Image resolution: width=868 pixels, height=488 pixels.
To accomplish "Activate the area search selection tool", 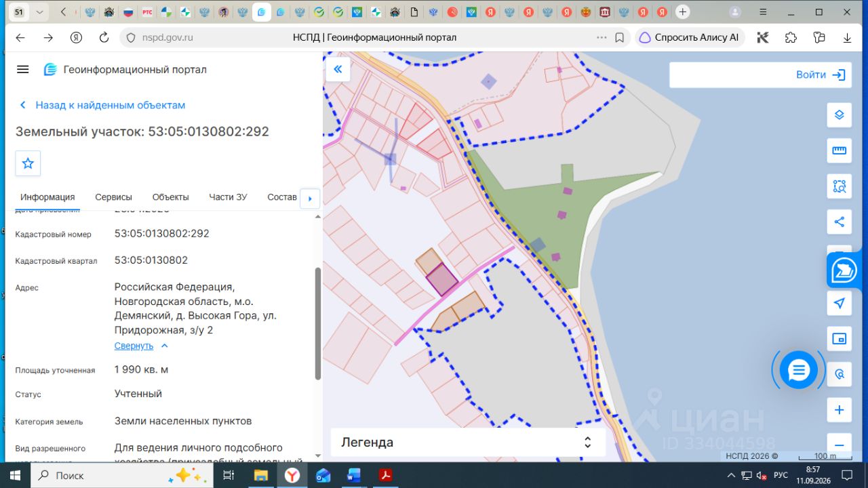I will [839, 186].
